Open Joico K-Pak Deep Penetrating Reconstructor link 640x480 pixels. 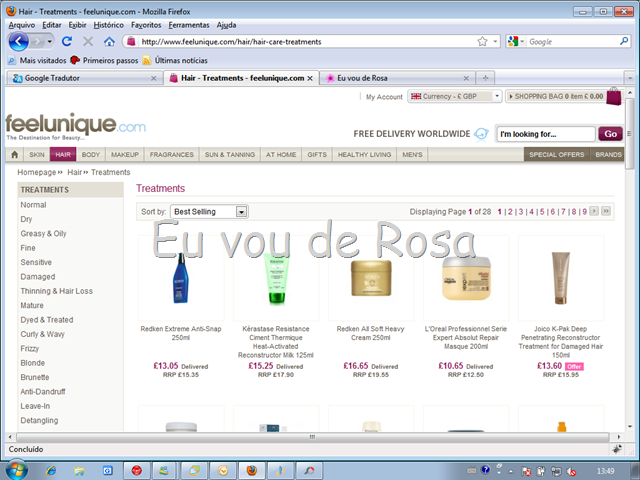click(x=561, y=342)
